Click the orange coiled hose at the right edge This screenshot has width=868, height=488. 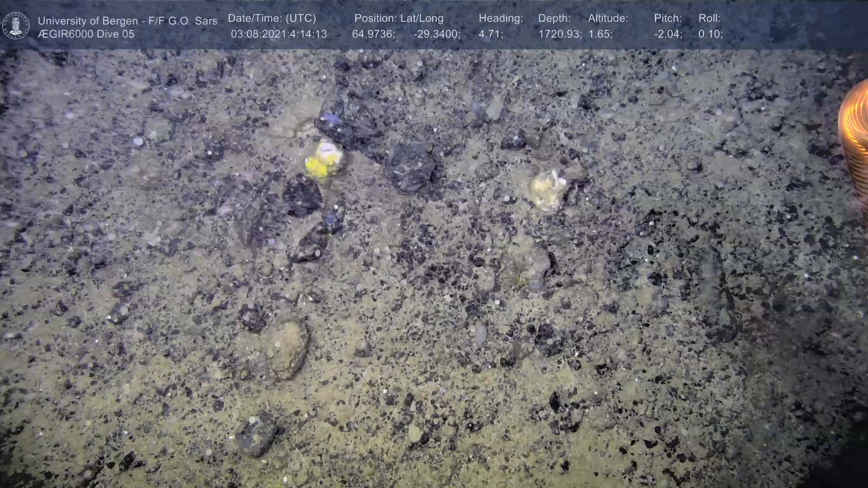click(x=855, y=136)
